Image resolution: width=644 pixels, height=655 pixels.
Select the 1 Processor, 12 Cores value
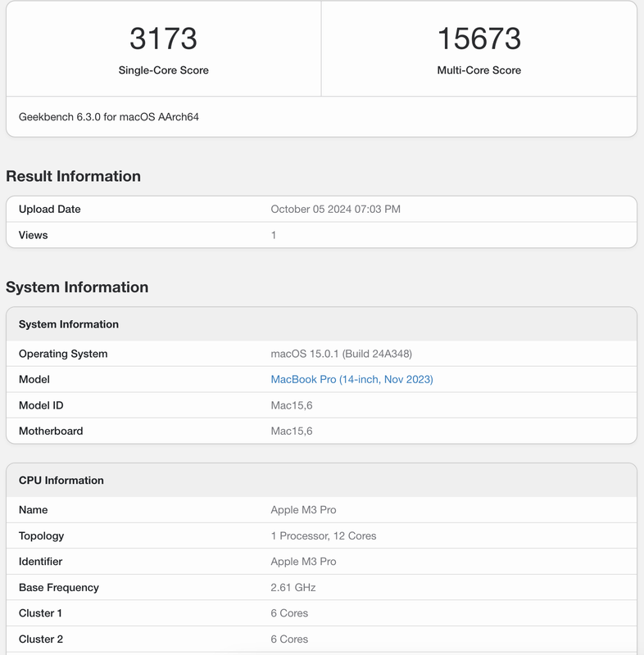[324, 536]
